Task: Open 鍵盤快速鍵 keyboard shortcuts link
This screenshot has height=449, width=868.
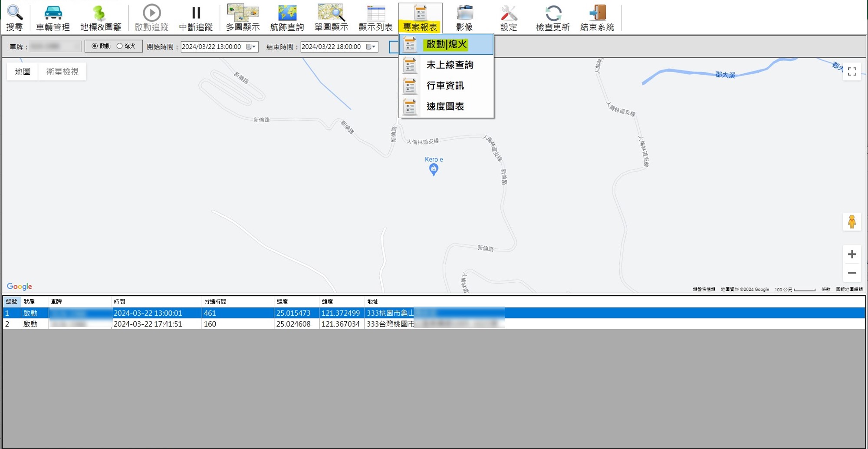Action: click(704, 289)
